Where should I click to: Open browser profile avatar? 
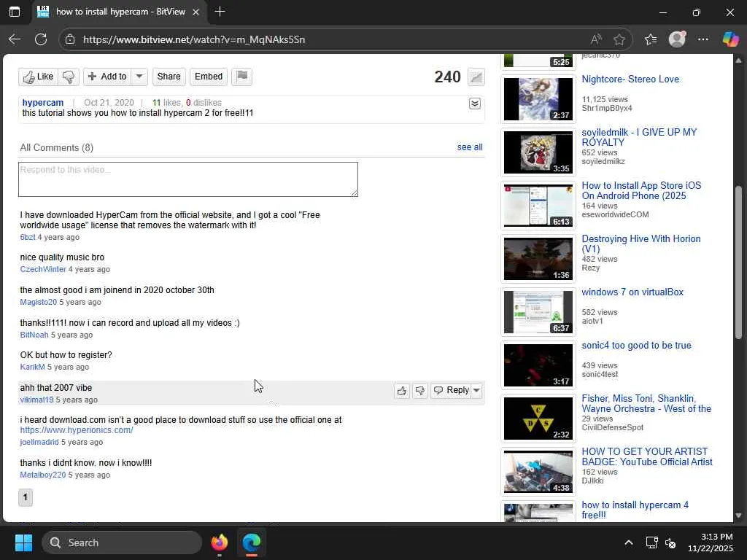(x=677, y=39)
